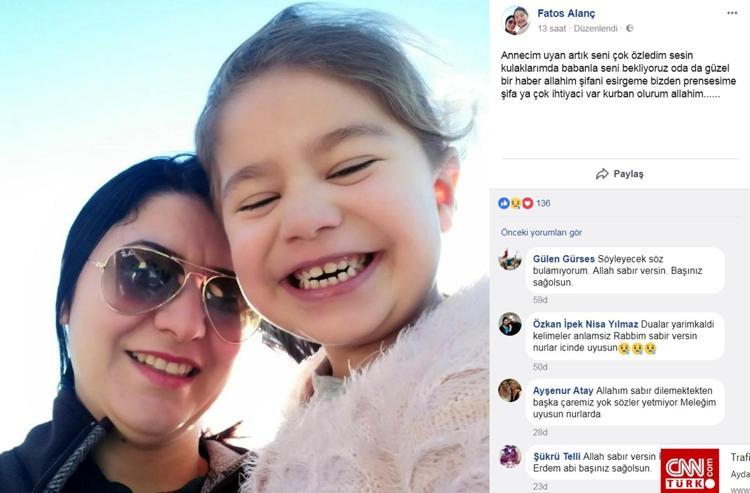Open Fatos Alanç profile name link

pos(566,13)
